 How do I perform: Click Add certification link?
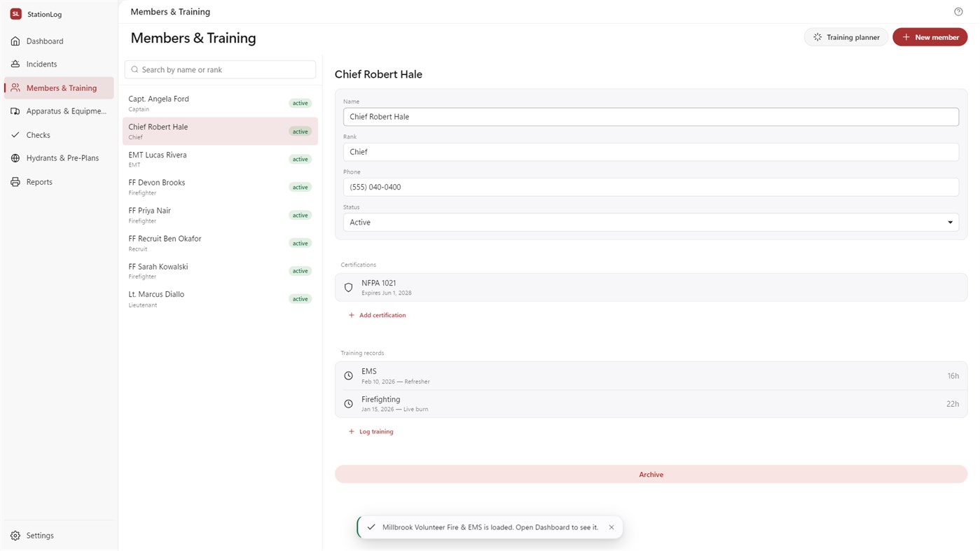coord(377,315)
